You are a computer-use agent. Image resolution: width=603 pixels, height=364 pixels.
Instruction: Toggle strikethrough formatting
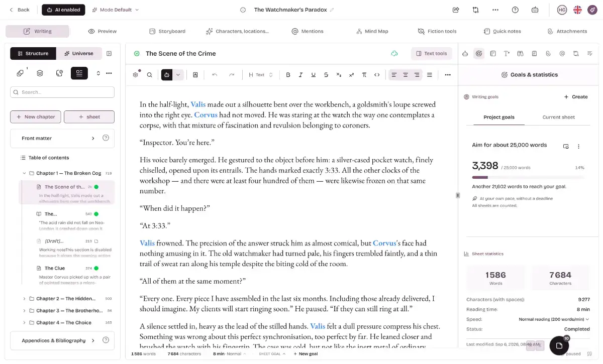point(326,75)
